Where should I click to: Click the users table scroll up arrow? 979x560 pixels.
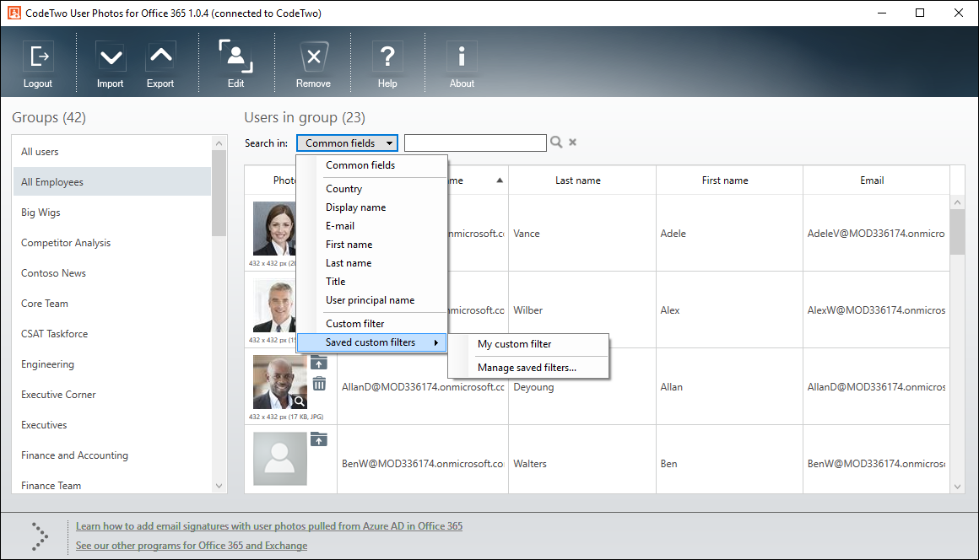[x=957, y=202]
